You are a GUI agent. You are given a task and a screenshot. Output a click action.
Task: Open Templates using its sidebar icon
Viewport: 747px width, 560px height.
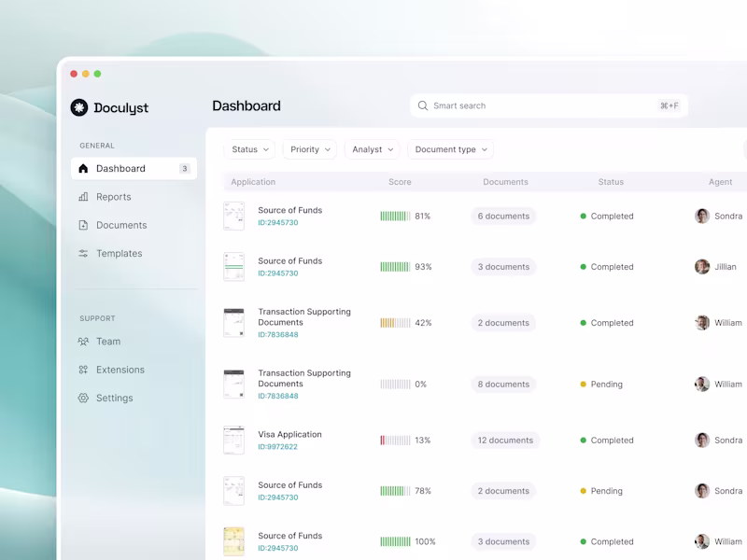[84, 253]
